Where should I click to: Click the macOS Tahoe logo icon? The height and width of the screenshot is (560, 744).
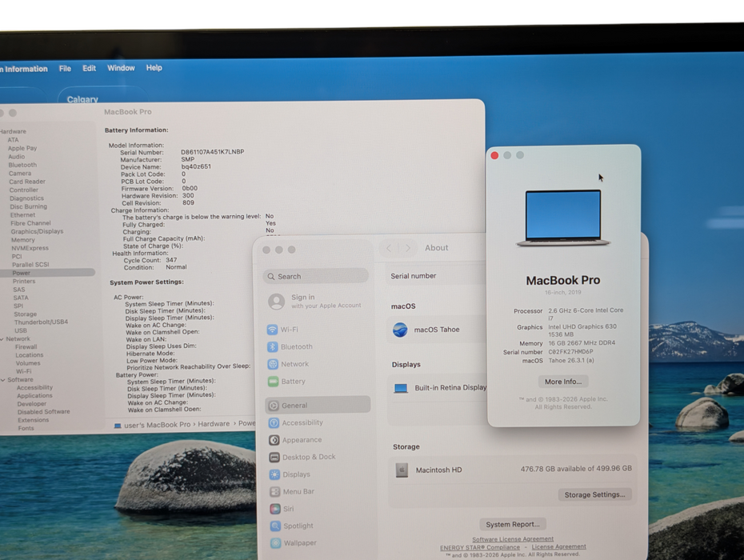coord(400,330)
